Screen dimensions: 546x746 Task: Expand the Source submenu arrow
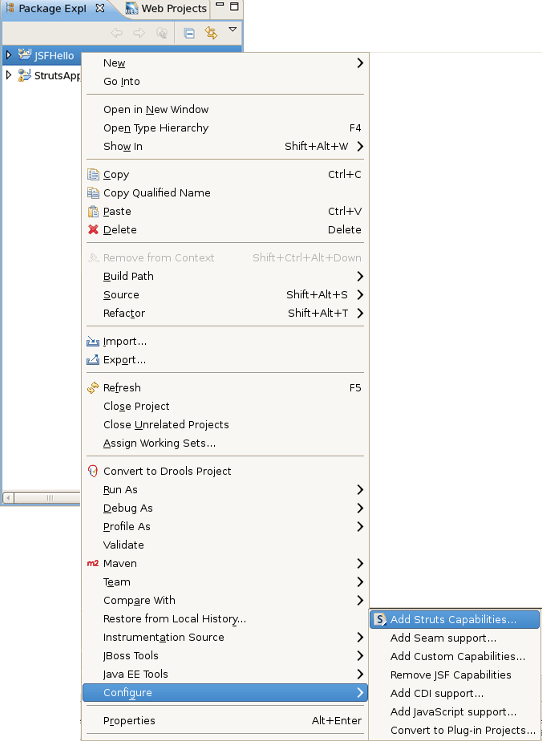coord(360,294)
